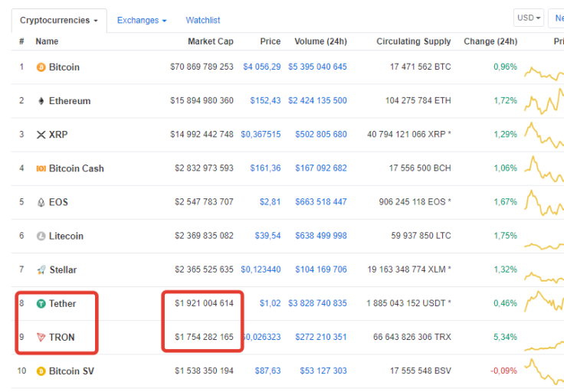The height and width of the screenshot is (392, 564).
Task: Click TRON change value 5,34%
Action: [x=505, y=337]
